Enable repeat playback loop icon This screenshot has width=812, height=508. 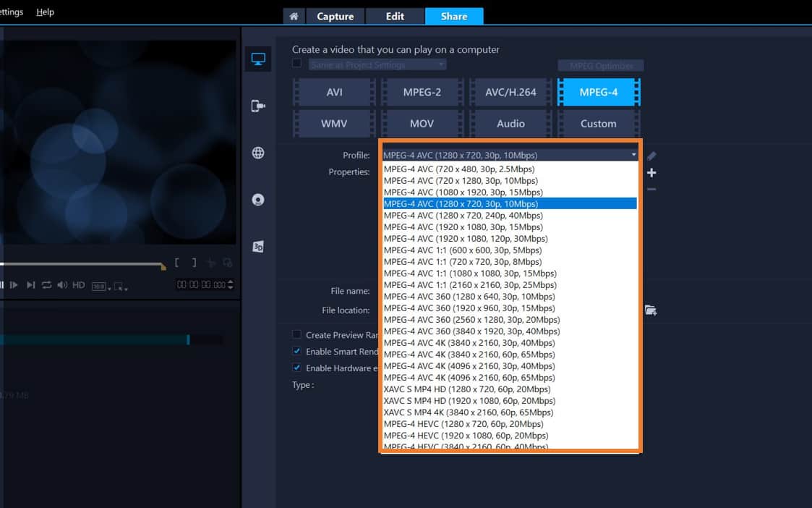pyautogui.click(x=45, y=285)
